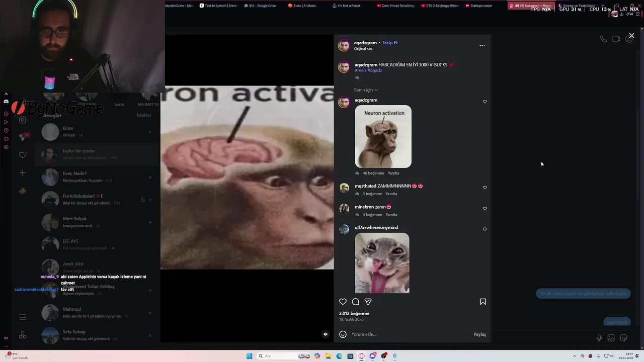Open the post's three-dot options menu
Image resolution: width=644 pixels, height=362 pixels.
(x=482, y=45)
